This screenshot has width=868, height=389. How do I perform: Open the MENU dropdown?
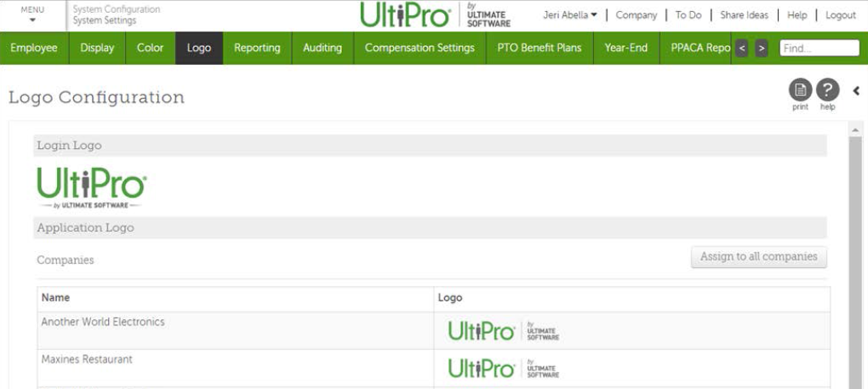32,15
